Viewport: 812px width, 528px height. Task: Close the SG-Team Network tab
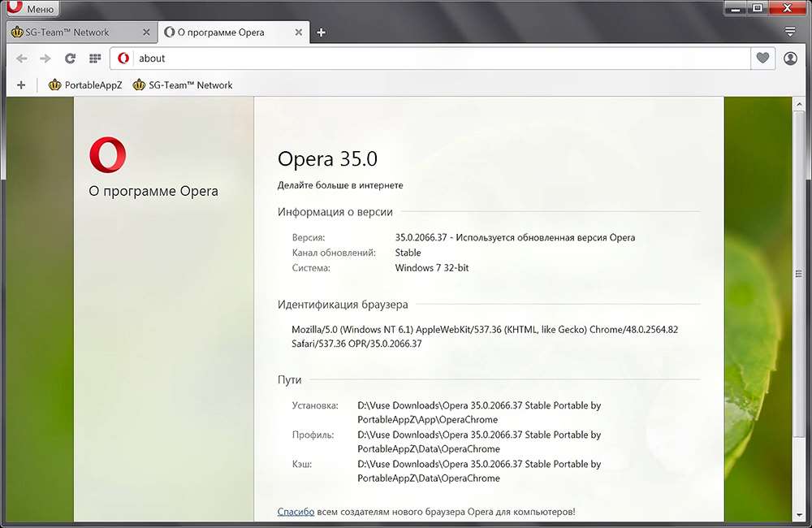click(x=146, y=32)
